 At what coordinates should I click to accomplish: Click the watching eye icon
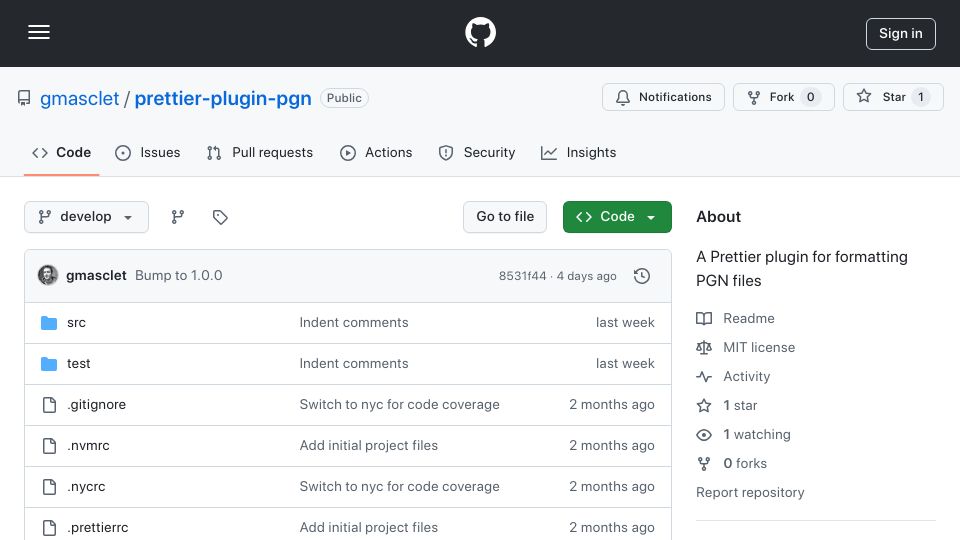tap(704, 435)
